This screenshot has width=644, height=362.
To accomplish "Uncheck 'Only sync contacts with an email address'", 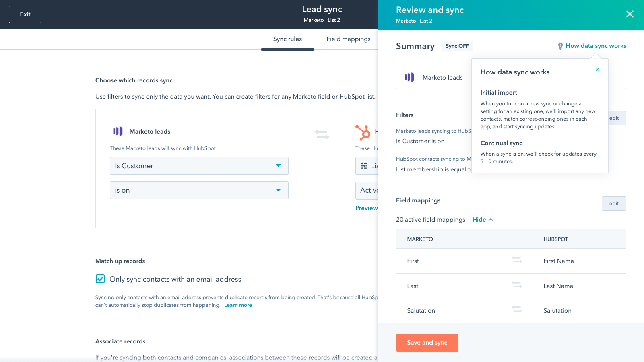I will tap(100, 279).
